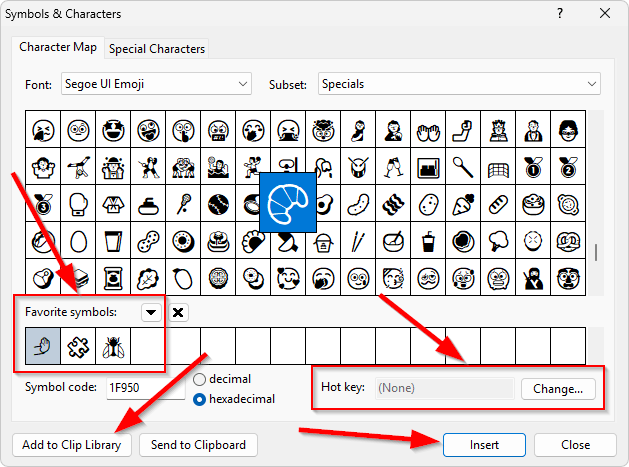
Task: Select the lacrosse stick emoji
Action: click(x=183, y=203)
